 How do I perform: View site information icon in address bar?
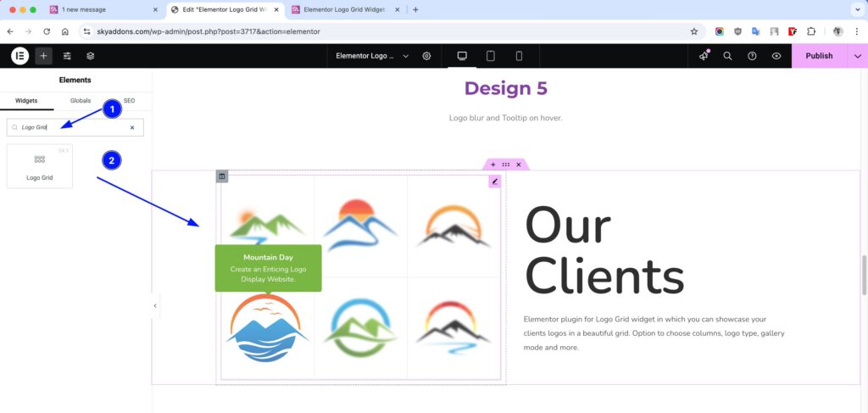[86, 31]
